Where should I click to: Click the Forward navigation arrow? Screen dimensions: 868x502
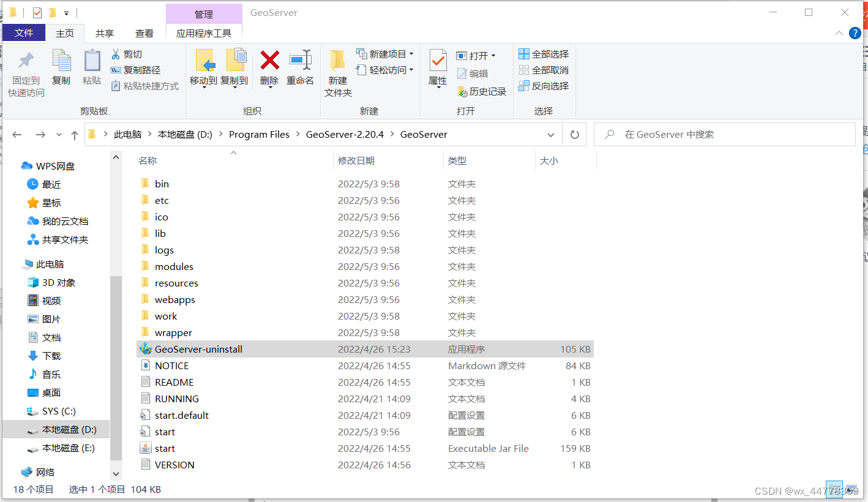pyautogui.click(x=40, y=135)
